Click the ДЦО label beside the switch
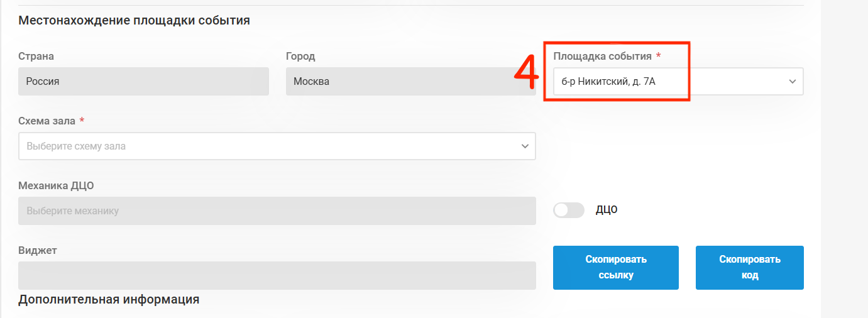The width and height of the screenshot is (868, 318). point(607,210)
